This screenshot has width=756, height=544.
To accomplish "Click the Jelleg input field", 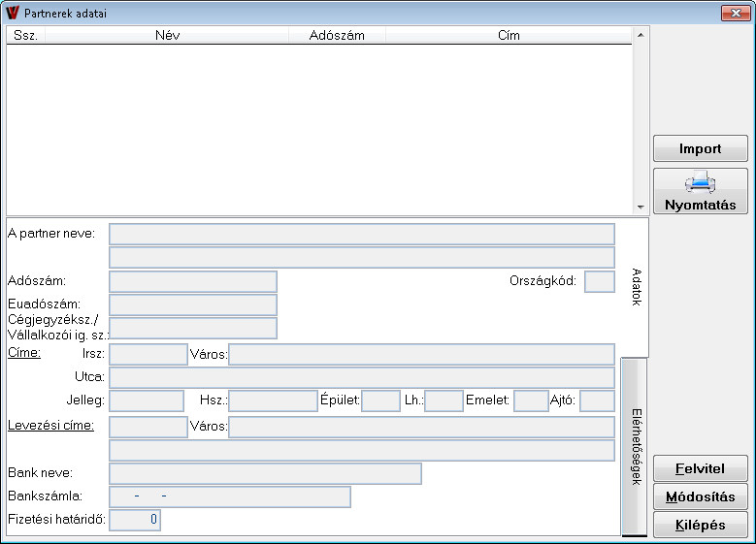I will 147,400.
